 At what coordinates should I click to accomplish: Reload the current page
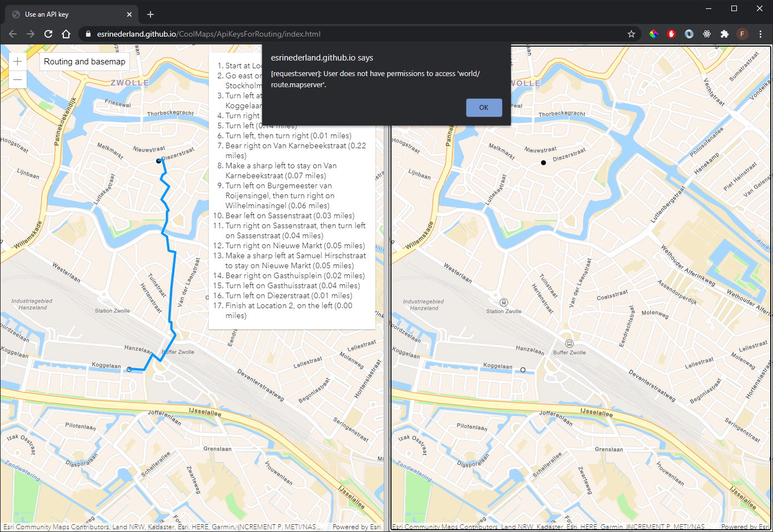click(x=48, y=34)
